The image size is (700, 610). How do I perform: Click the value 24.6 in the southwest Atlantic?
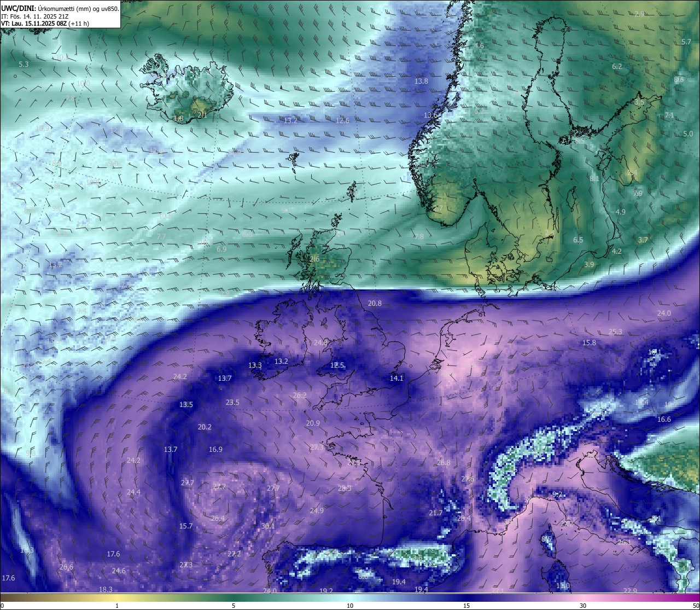click(x=119, y=571)
